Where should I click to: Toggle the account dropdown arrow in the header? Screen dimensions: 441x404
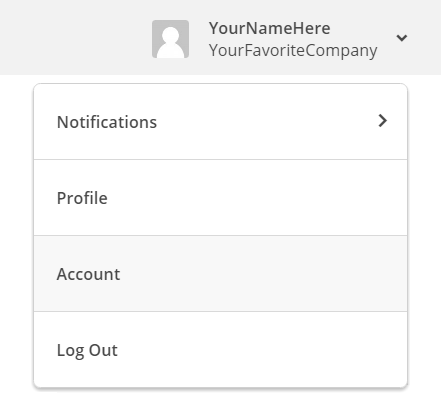tap(402, 38)
